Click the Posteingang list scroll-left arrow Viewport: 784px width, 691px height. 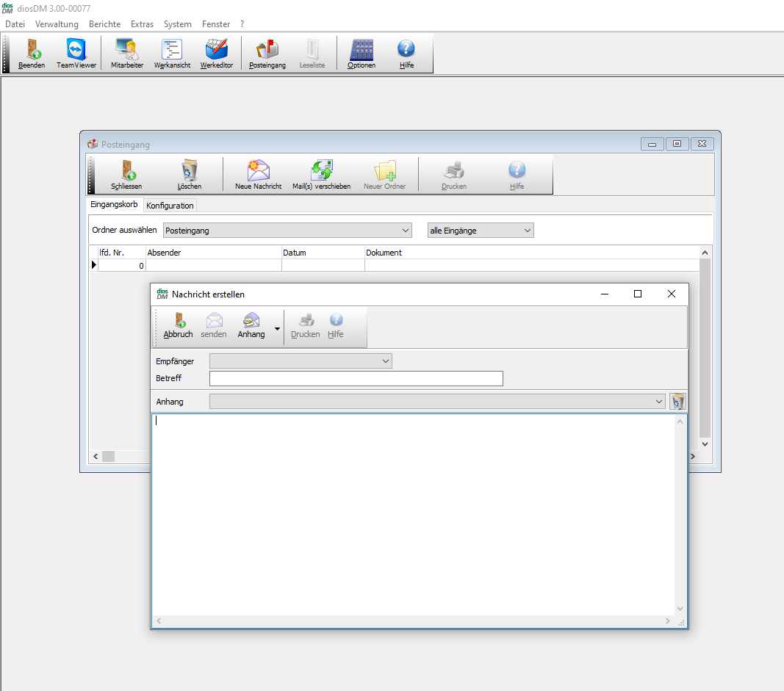pos(96,456)
